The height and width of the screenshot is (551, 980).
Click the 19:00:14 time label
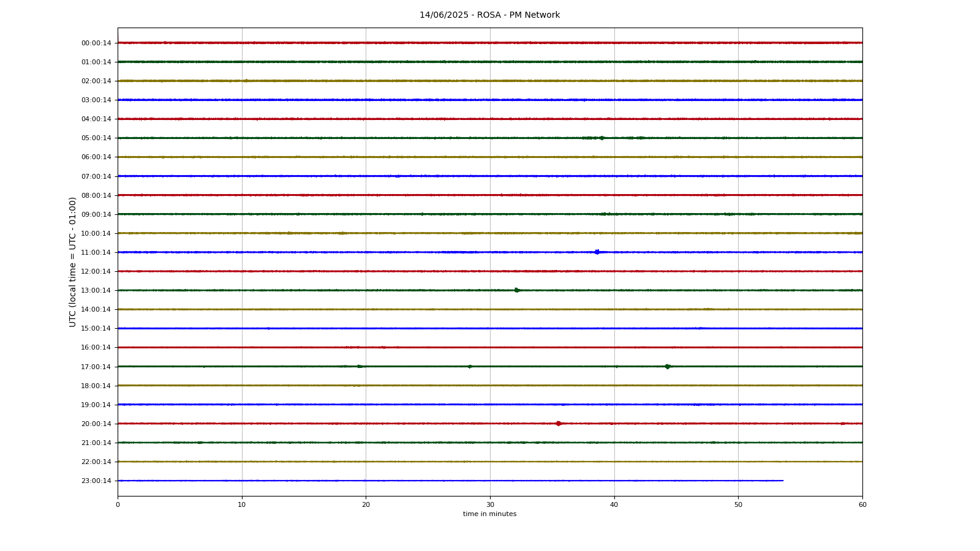point(96,405)
